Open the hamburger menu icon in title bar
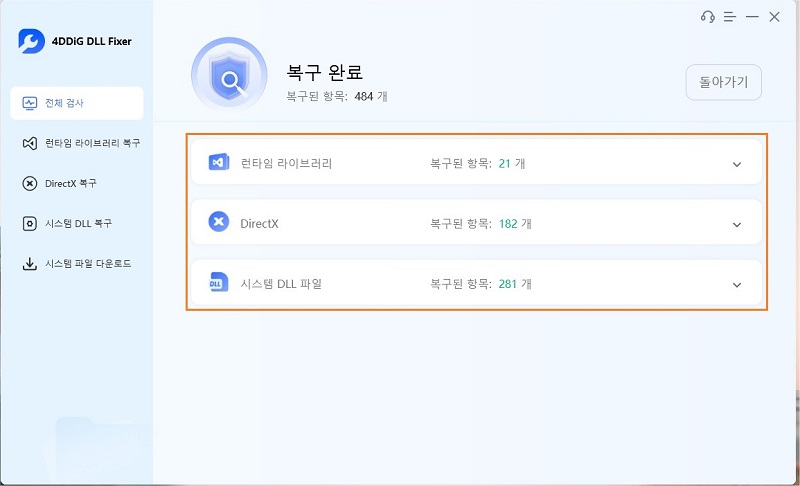800x486 pixels. (730, 17)
